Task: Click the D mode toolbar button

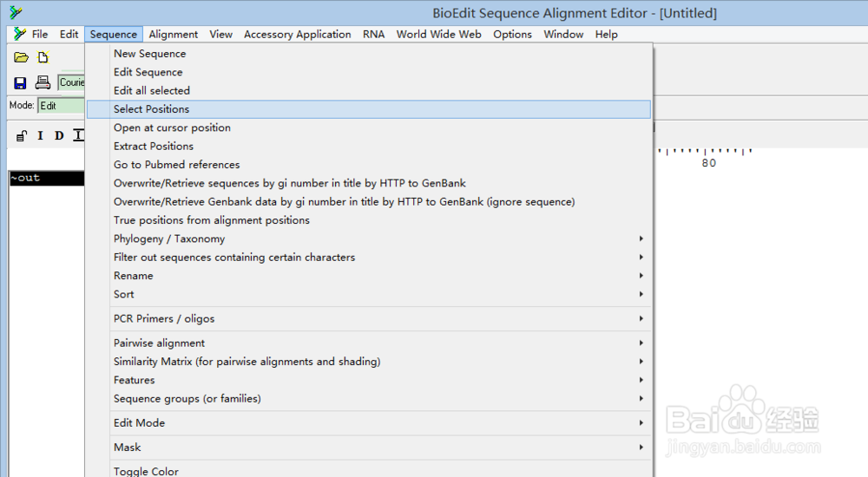Action: click(59, 135)
